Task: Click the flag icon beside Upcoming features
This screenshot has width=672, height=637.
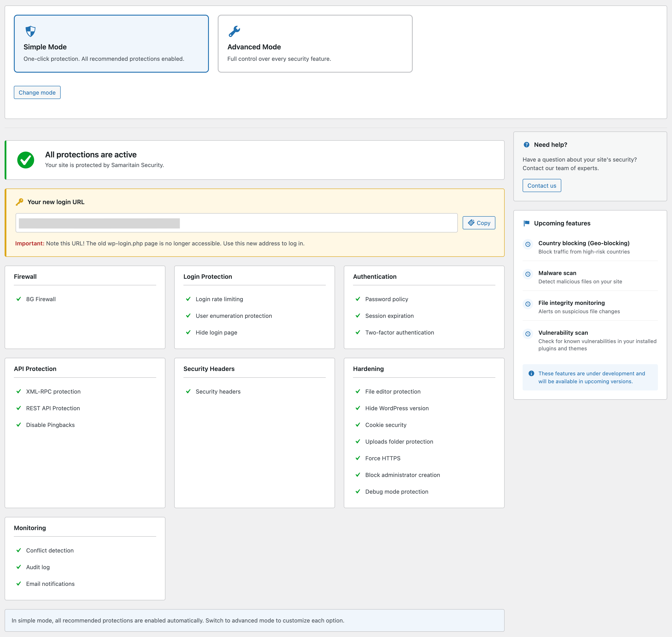Action: pyautogui.click(x=527, y=223)
